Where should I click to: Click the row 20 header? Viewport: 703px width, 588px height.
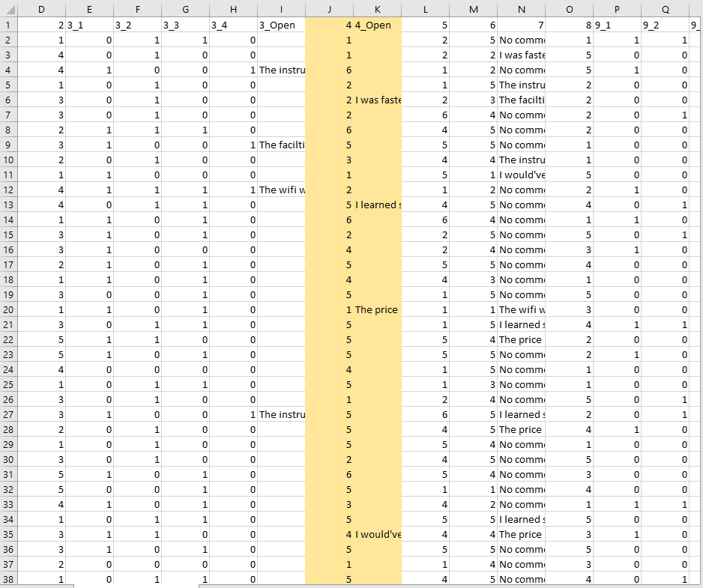pyautogui.click(x=7, y=309)
